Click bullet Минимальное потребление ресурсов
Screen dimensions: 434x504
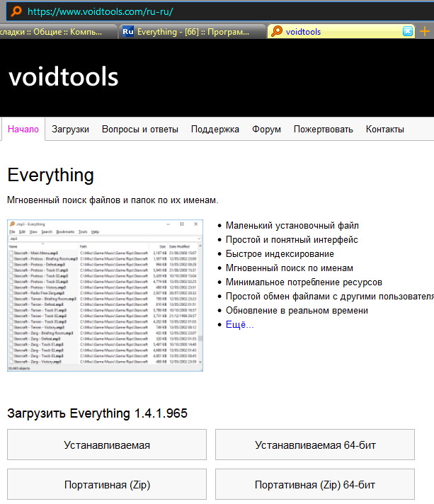(304, 282)
